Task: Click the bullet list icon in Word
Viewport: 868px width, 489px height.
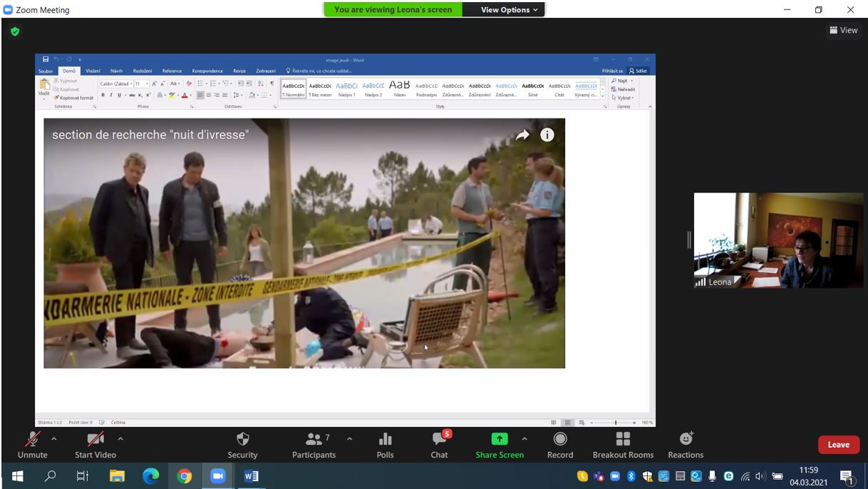Action: point(200,83)
